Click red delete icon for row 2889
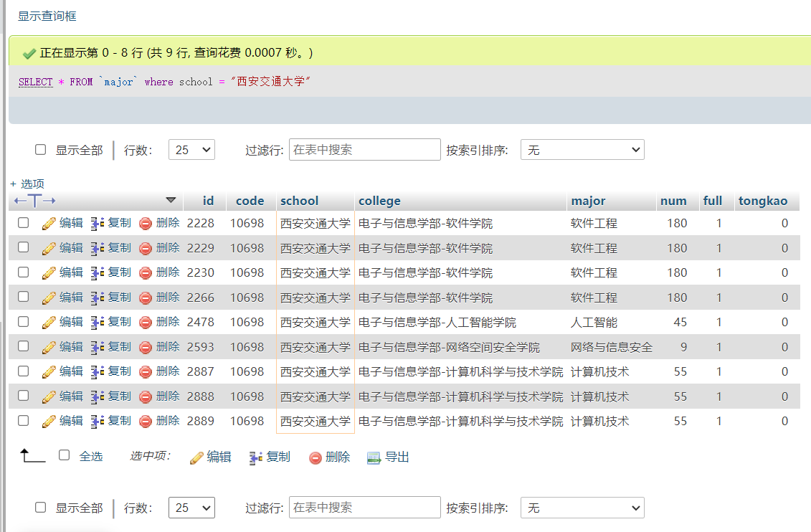The width and height of the screenshot is (811, 532). coord(146,422)
